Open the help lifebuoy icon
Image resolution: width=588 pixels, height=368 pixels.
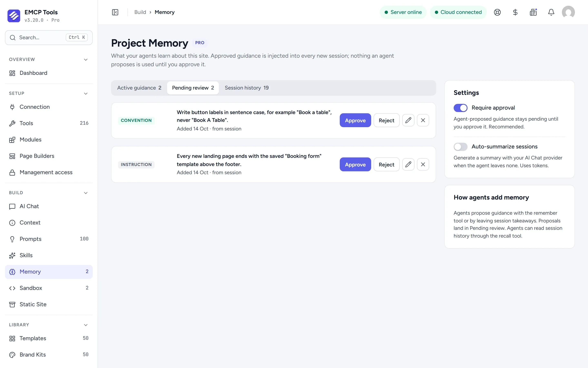point(497,12)
